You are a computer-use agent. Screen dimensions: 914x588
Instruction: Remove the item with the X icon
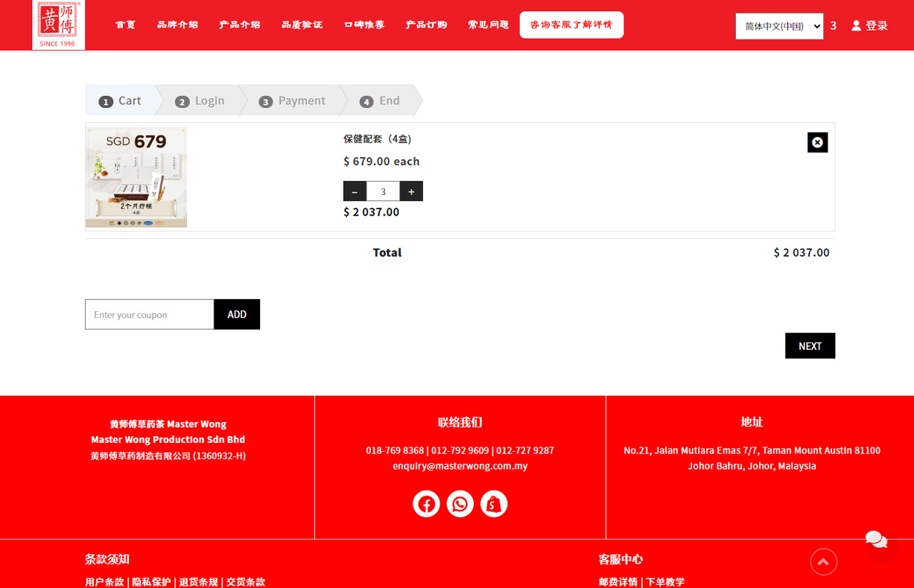click(817, 142)
